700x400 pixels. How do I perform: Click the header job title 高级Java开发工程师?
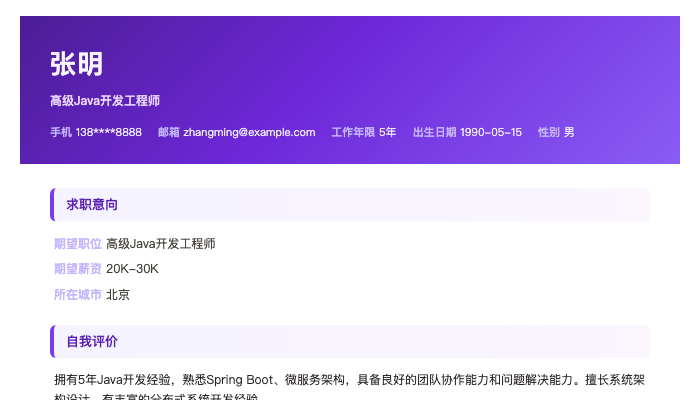105,101
